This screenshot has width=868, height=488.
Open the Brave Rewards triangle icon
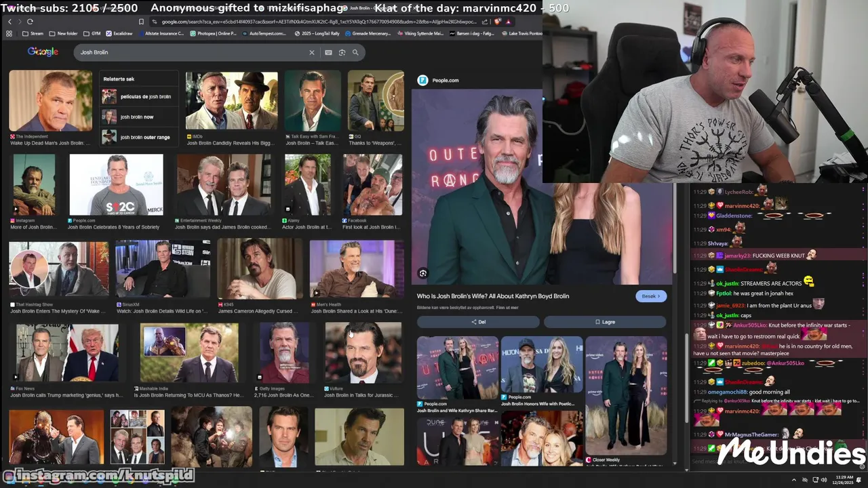[x=508, y=22]
